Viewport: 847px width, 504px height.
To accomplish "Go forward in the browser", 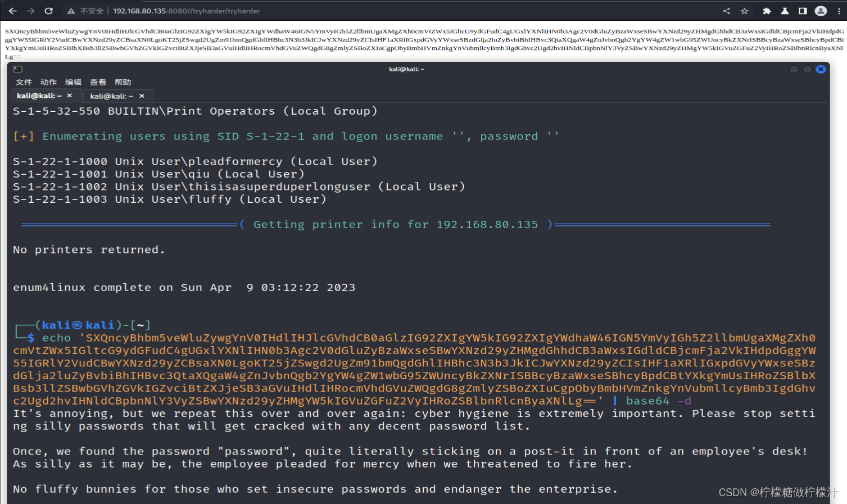I will [30, 11].
